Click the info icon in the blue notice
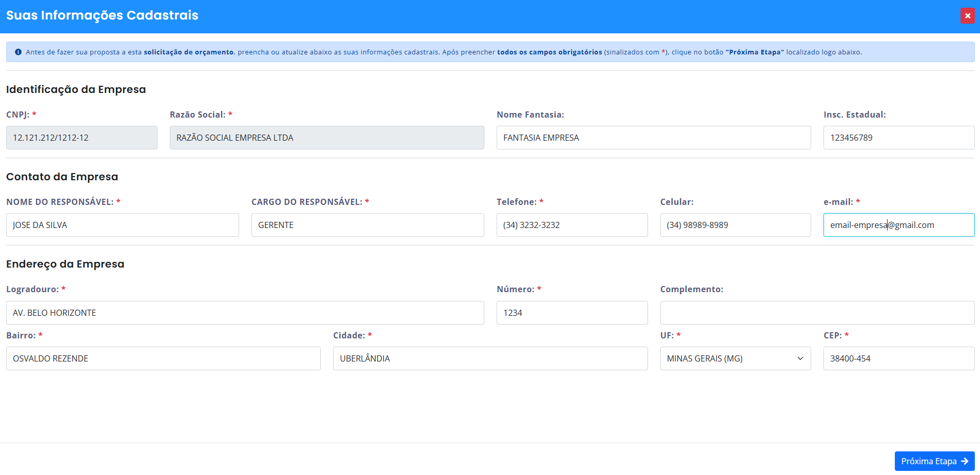980x475 pixels. tap(18, 52)
